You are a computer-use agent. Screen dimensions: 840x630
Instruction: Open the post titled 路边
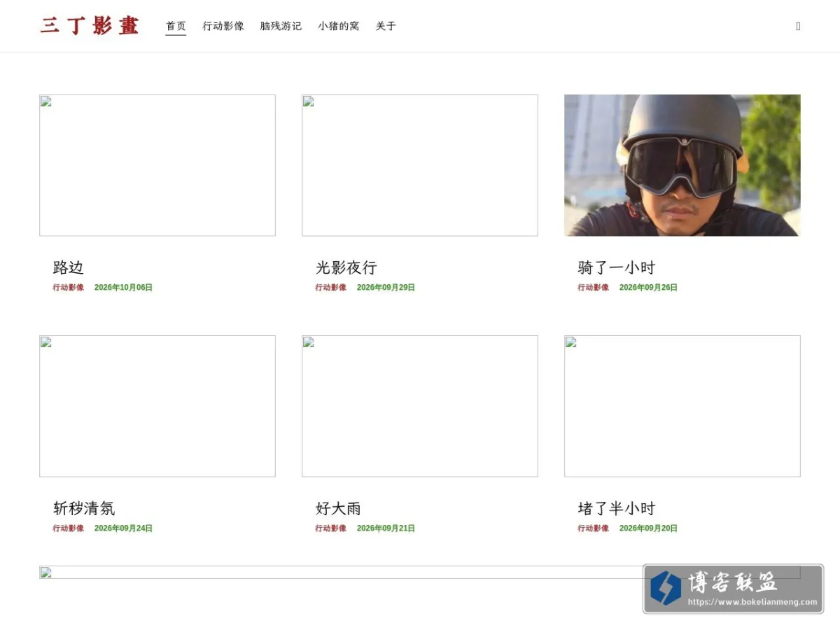click(x=69, y=267)
